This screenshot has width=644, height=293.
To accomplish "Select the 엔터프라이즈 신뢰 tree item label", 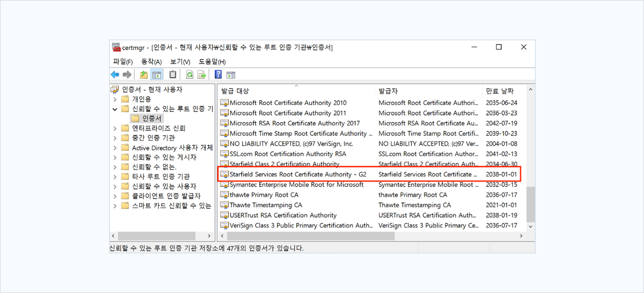I will 158,128.
